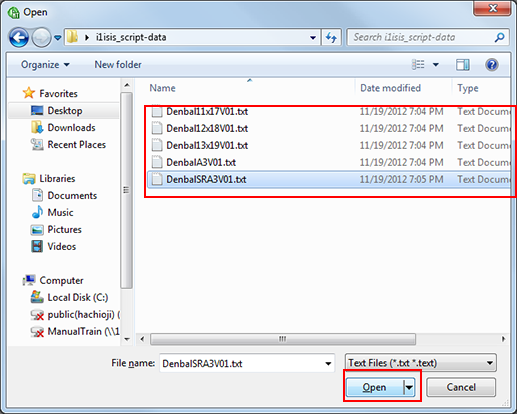517x414 pixels.
Task: Click navigation pane scroll down arrow
Action: [127, 339]
